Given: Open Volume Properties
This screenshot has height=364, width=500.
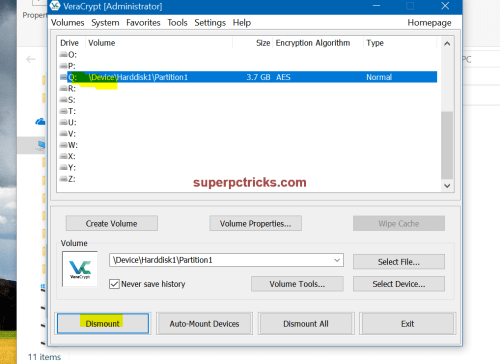Looking at the screenshot, I should (256, 223).
